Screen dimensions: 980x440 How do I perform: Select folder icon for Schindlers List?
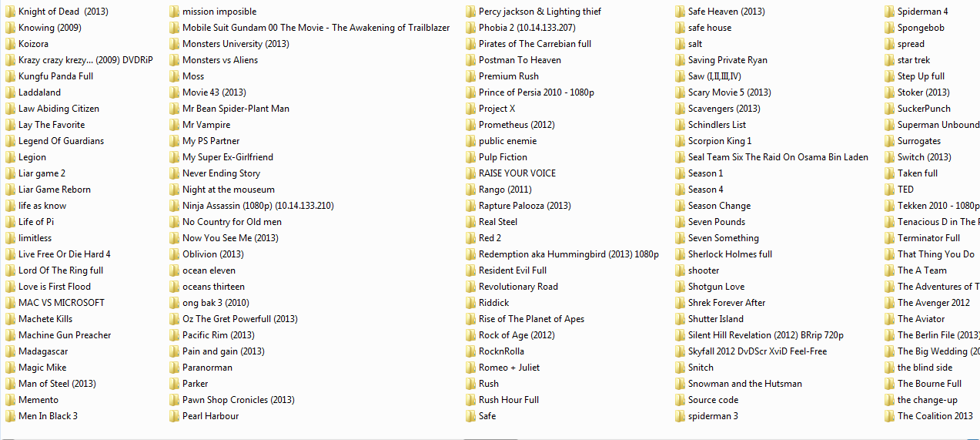pos(680,125)
